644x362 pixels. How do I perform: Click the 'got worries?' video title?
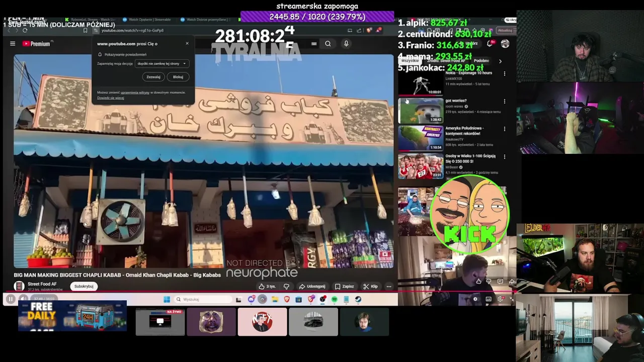coord(456,101)
